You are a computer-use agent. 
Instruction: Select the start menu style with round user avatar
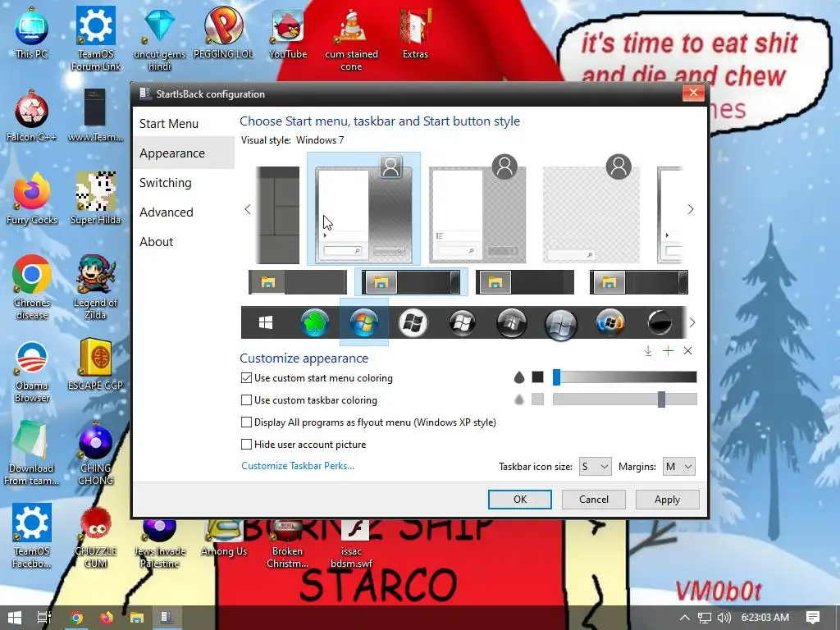477,209
